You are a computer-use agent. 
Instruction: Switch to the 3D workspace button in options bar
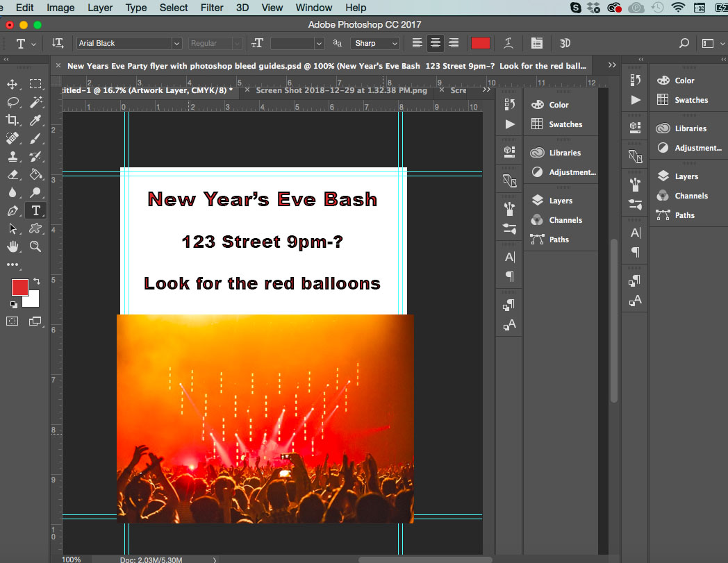[x=565, y=43]
